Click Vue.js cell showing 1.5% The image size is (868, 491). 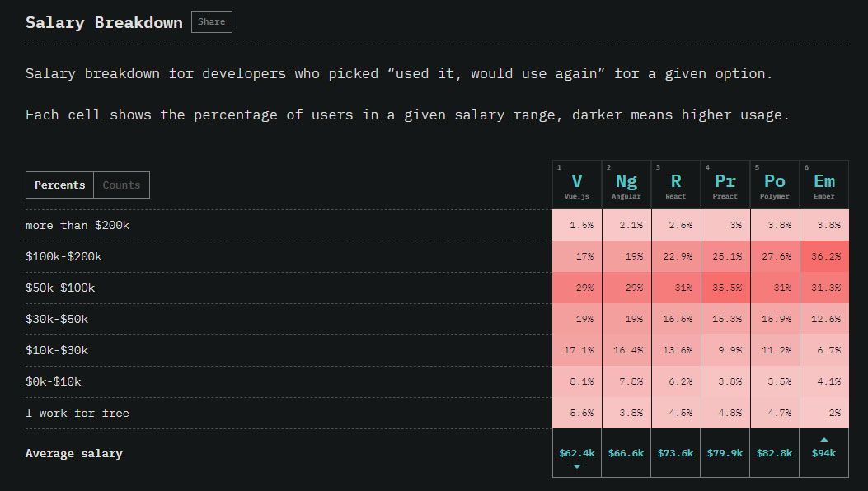pyautogui.click(x=576, y=225)
